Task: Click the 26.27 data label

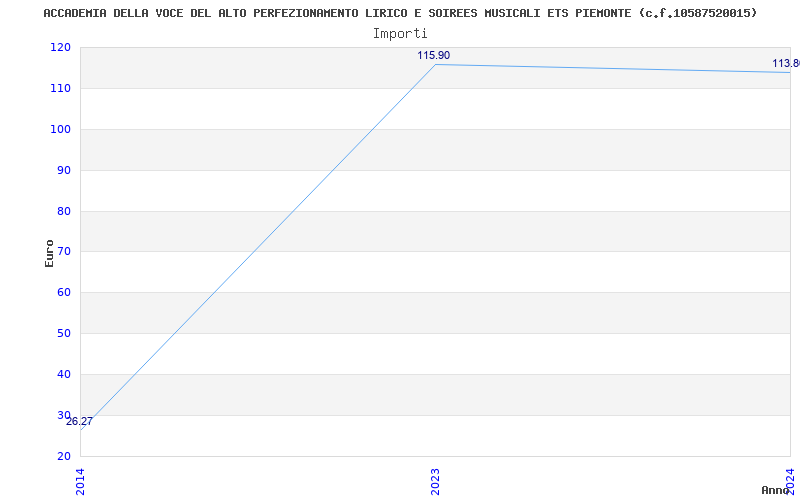Action: pos(79,421)
